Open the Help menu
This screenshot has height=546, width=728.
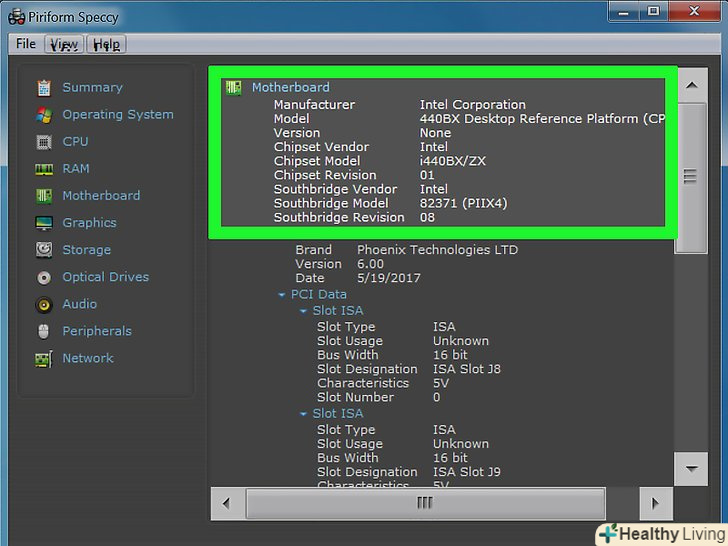point(106,44)
